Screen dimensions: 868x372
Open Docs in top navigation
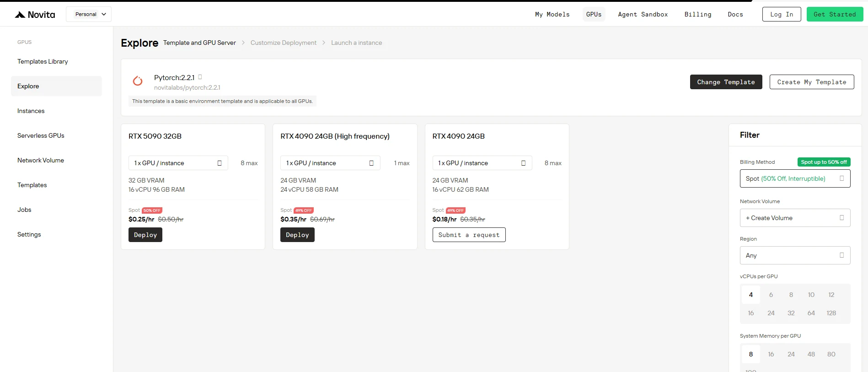(x=735, y=14)
